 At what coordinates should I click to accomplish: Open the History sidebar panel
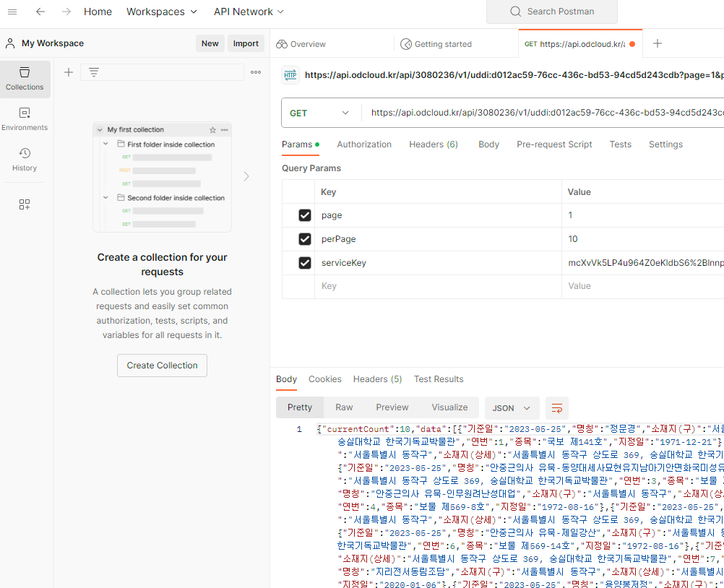pos(25,160)
